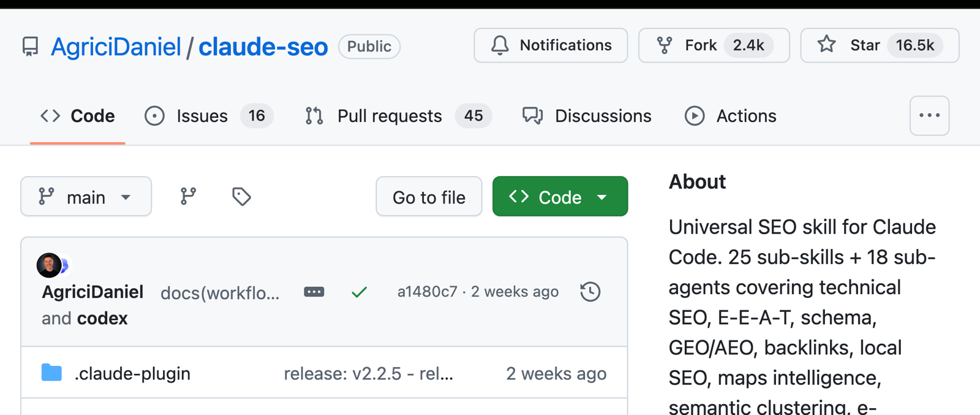Open the Actions tab

tap(730, 116)
